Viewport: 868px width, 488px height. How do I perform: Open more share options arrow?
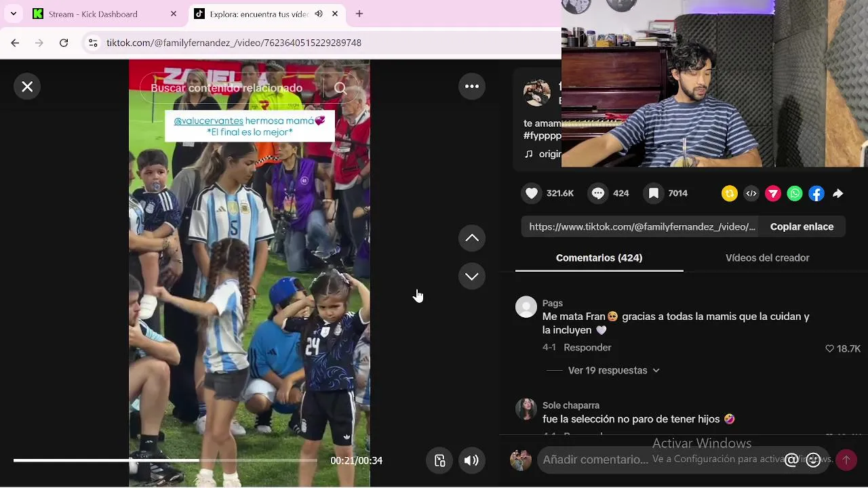pyautogui.click(x=838, y=194)
